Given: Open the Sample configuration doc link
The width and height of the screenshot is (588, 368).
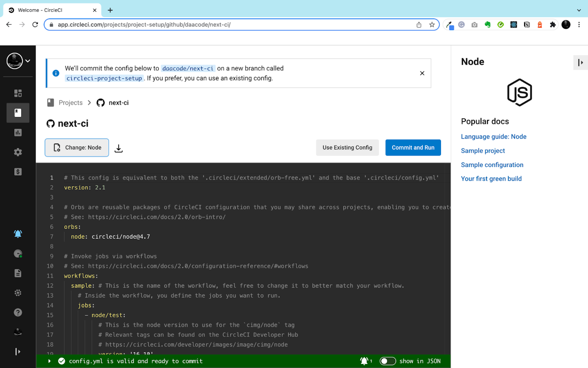Looking at the screenshot, I should pos(492,165).
